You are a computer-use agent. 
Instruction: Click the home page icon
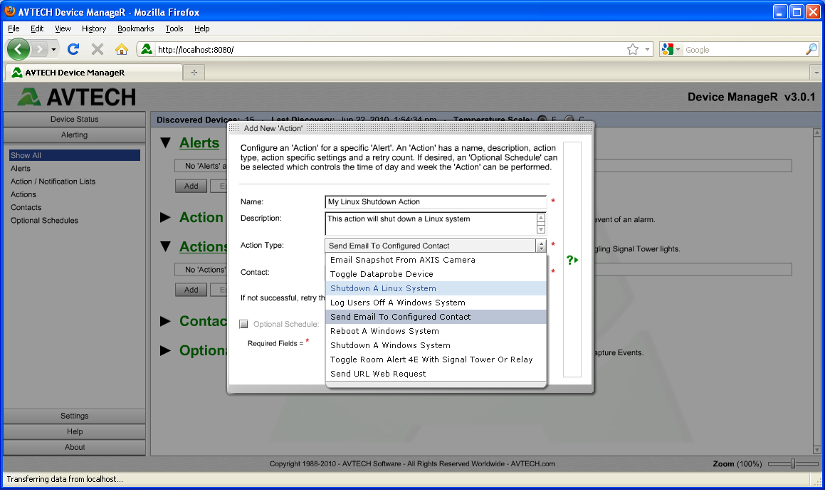122,49
